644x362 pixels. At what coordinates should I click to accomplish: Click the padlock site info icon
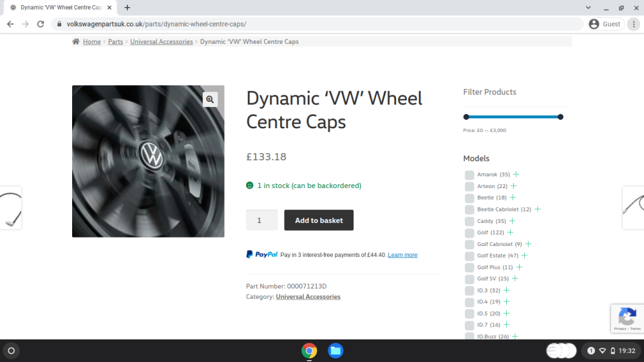coord(59,24)
